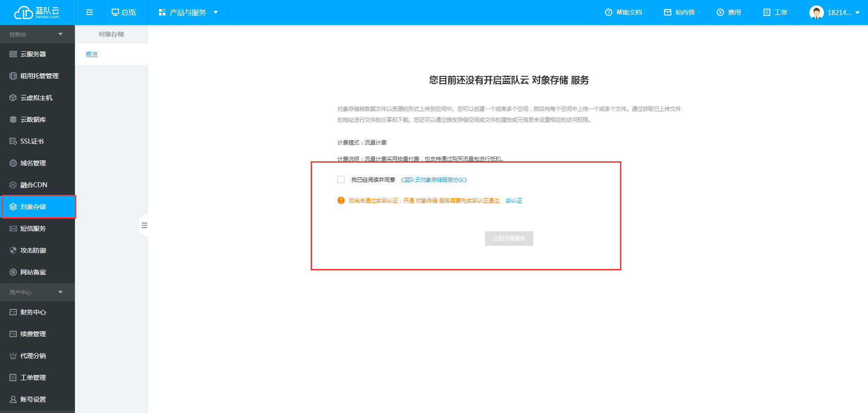Open 帮助文档 help documentation
868x413 pixels.
(x=623, y=12)
